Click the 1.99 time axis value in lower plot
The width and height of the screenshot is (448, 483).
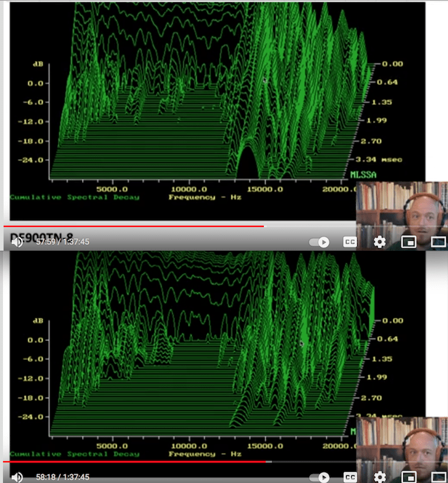377,377
